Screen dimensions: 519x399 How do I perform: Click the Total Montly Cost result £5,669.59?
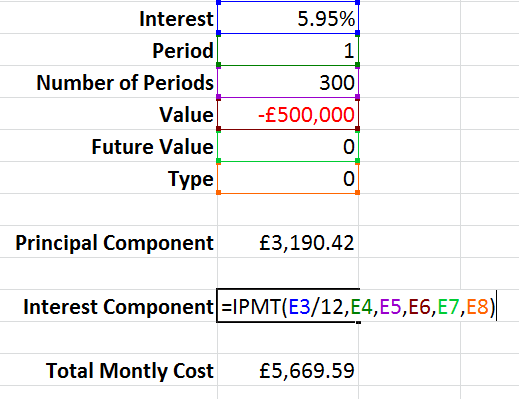click(288, 370)
